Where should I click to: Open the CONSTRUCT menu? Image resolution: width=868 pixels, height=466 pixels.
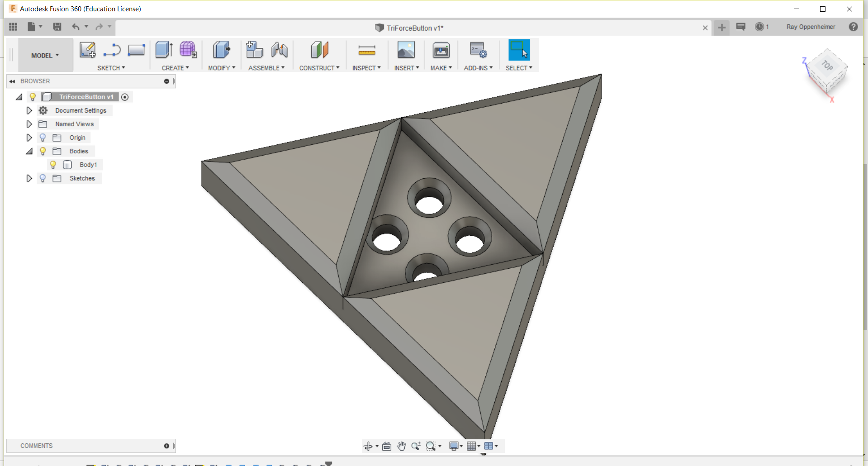click(x=319, y=68)
